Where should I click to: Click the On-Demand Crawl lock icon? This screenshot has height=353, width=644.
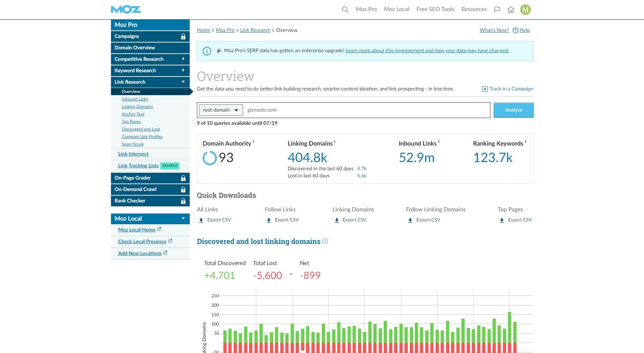(x=183, y=190)
